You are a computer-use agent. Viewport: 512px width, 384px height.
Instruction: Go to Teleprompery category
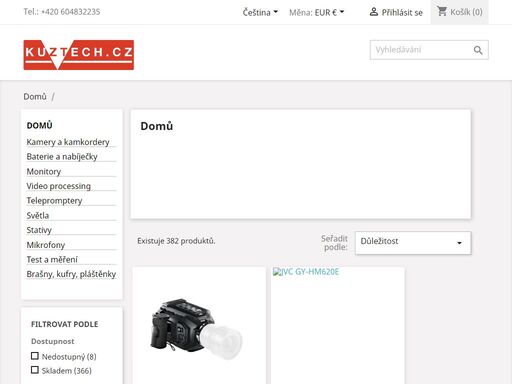(54, 201)
